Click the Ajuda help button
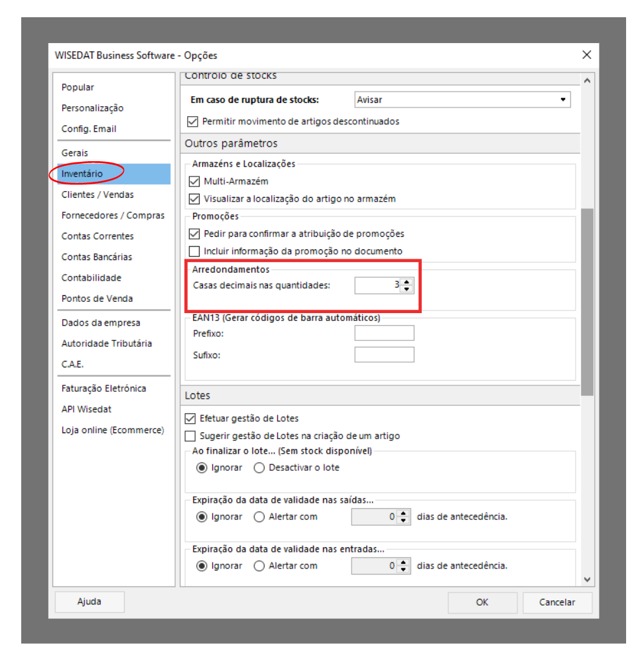The width and height of the screenshot is (644, 658). [90, 602]
